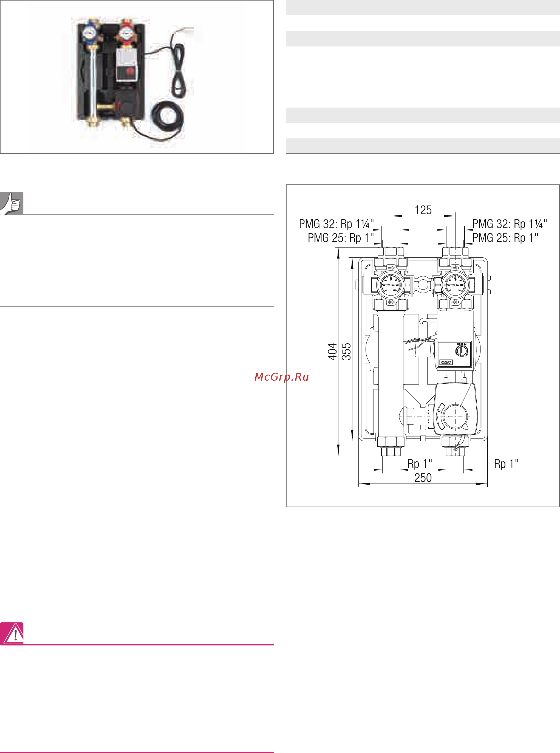Click the left PMG 25: Rp 1" label
The height and width of the screenshot is (753, 560).
341,238
